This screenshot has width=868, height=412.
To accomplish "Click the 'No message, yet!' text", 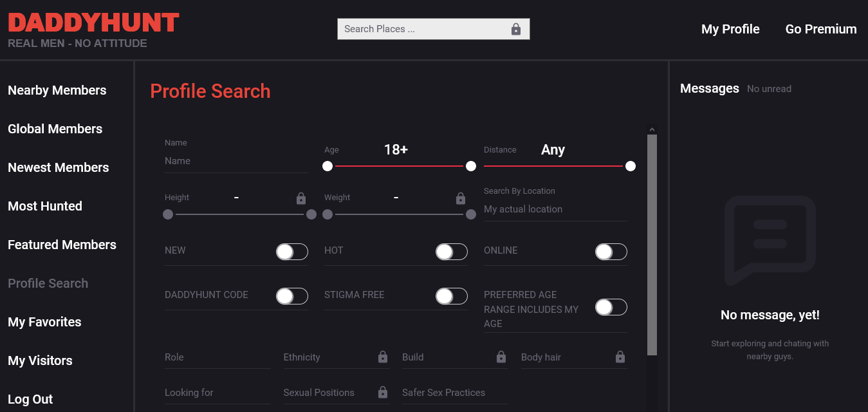I will click(770, 315).
